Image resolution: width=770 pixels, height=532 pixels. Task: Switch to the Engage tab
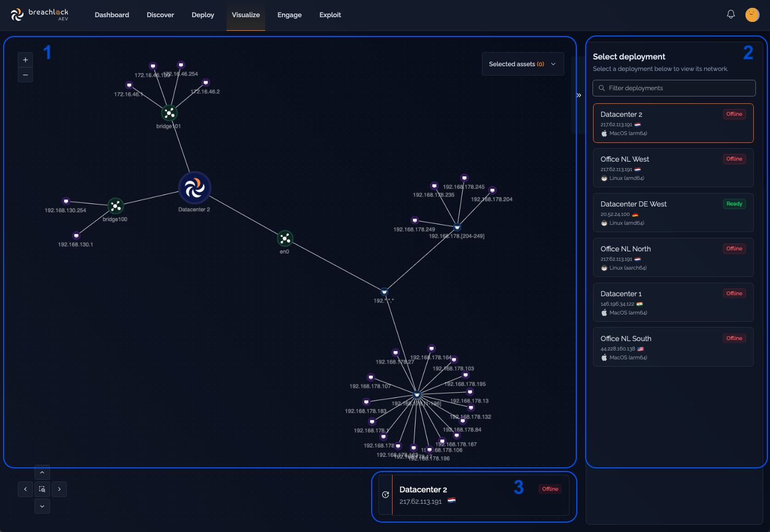(290, 15)
